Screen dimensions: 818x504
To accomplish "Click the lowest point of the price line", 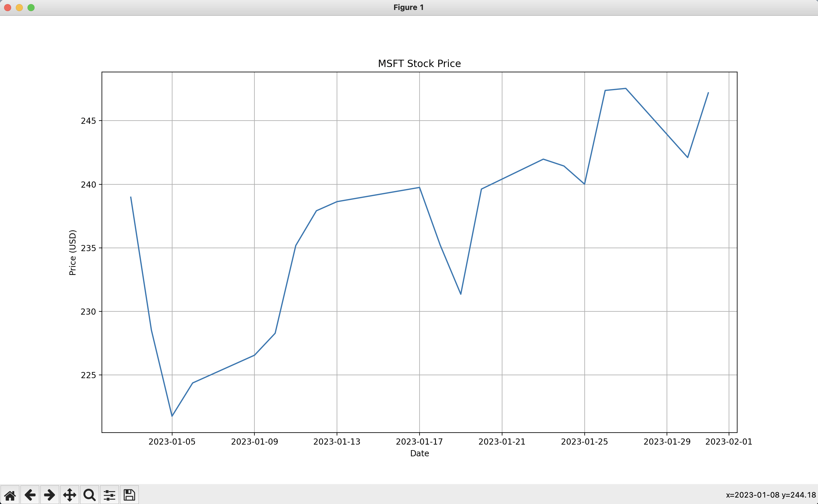I will click(172, 416).
